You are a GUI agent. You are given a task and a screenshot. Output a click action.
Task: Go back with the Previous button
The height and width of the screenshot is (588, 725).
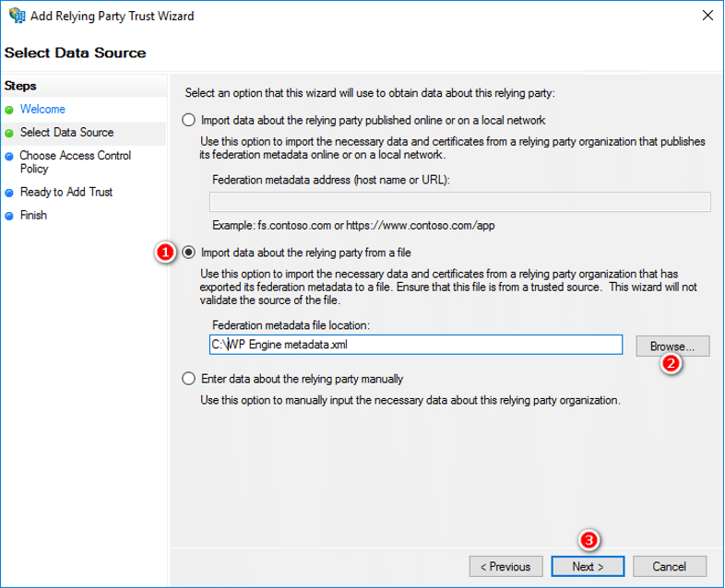click(505, 566)
